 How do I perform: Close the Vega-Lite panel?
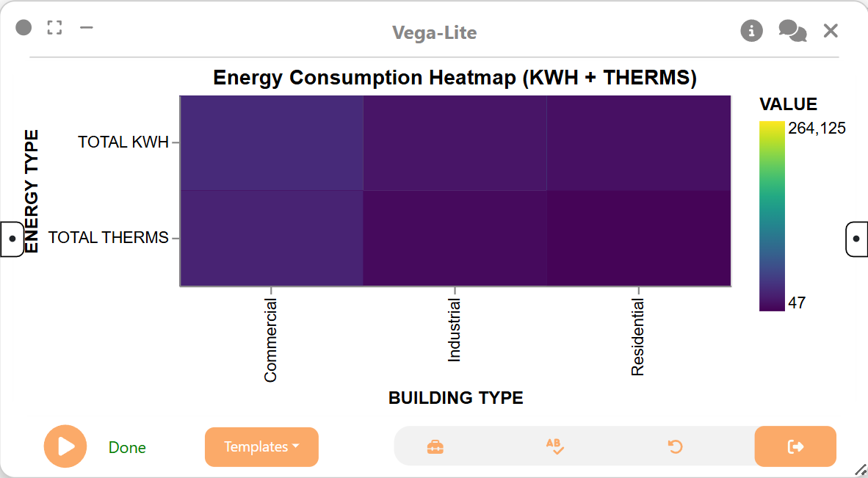pos(831,31)
